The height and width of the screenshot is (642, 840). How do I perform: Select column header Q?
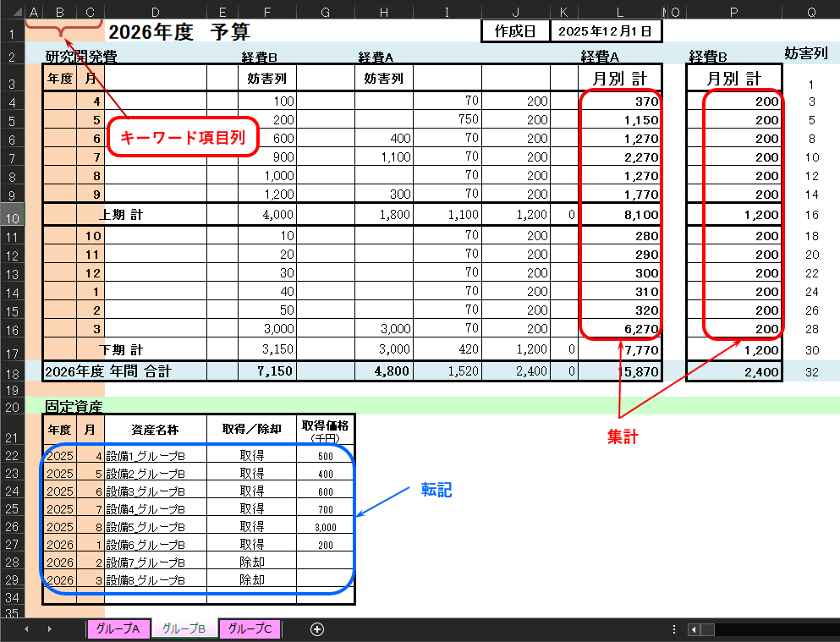click(811, 13)
